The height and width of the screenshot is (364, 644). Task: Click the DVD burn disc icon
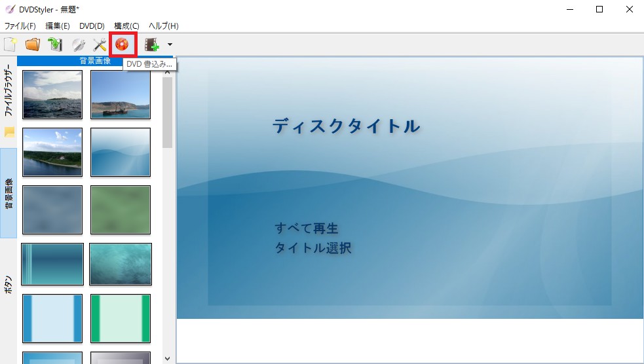click(122, 44)
